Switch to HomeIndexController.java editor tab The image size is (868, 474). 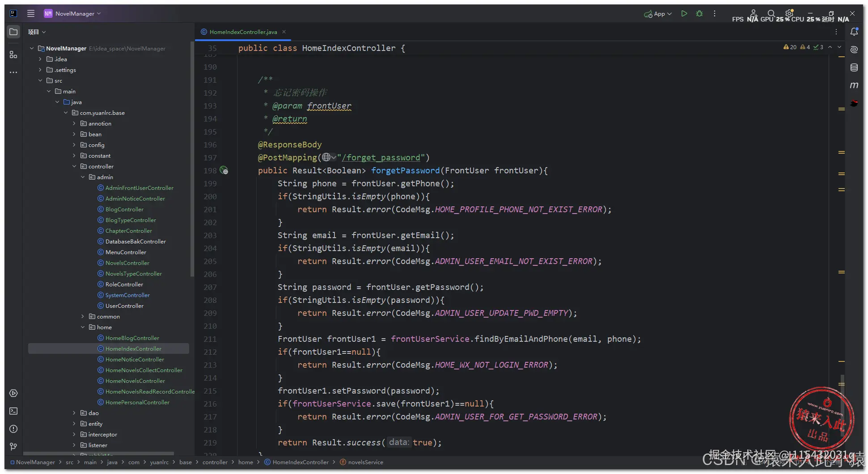(243, 32)
